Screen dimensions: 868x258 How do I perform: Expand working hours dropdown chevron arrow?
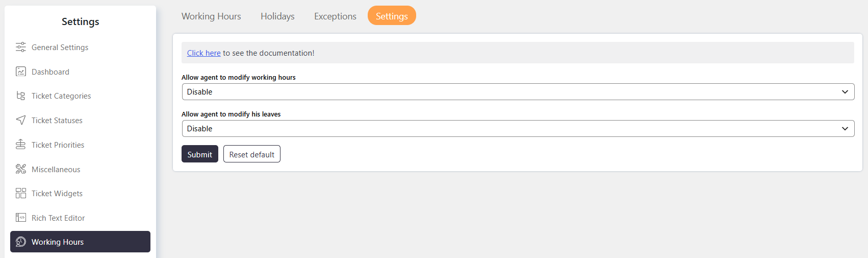845,92
